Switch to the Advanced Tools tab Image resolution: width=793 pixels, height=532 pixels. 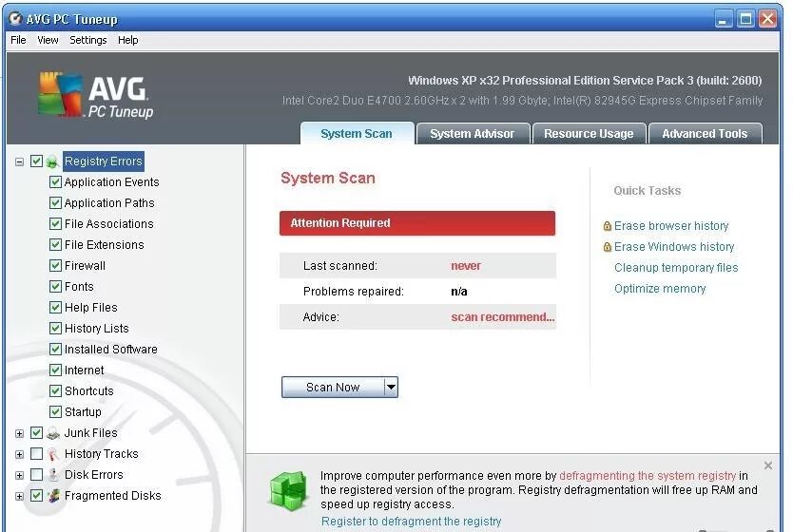[705, 134]
